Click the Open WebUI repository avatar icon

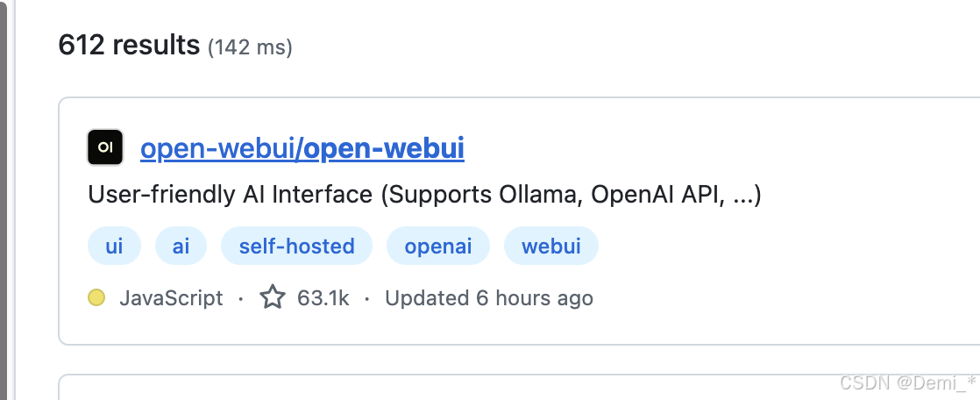pos(105,147)
